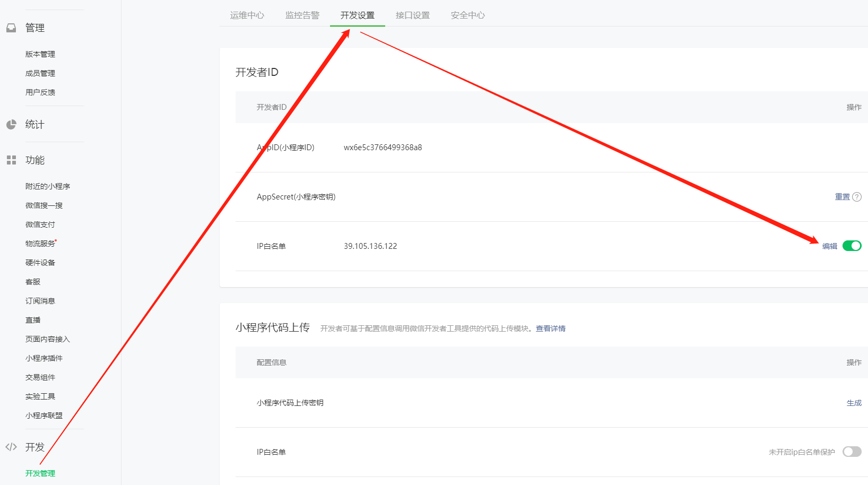Open 小程序插件 menu item
This screenshot has width=868, height=485.
pyautogui.click(x=44, y=358)
